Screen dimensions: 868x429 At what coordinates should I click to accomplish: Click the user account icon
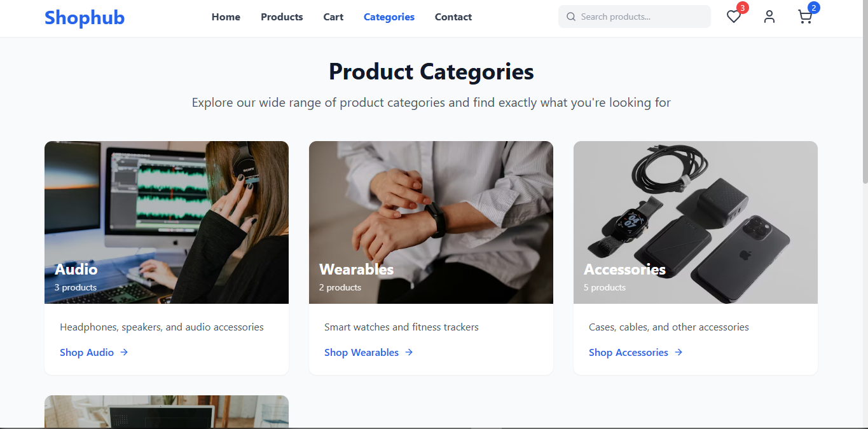[x=769, y=17]
